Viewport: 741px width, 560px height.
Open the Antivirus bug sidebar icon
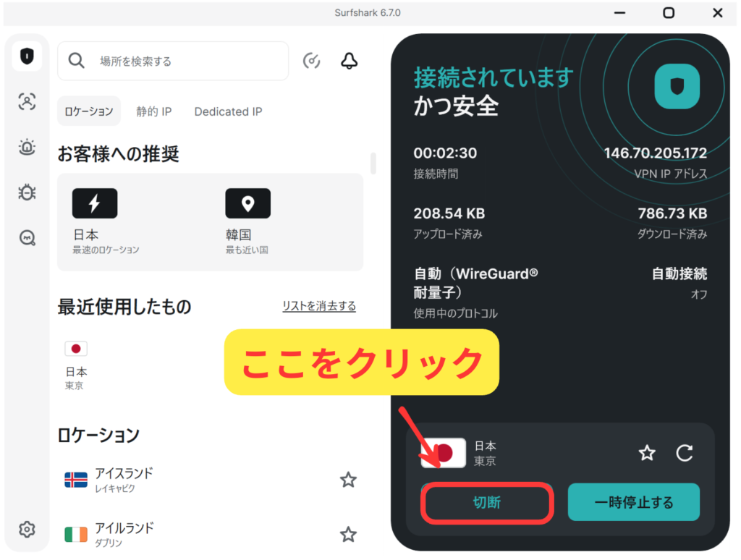pos(27,192)
